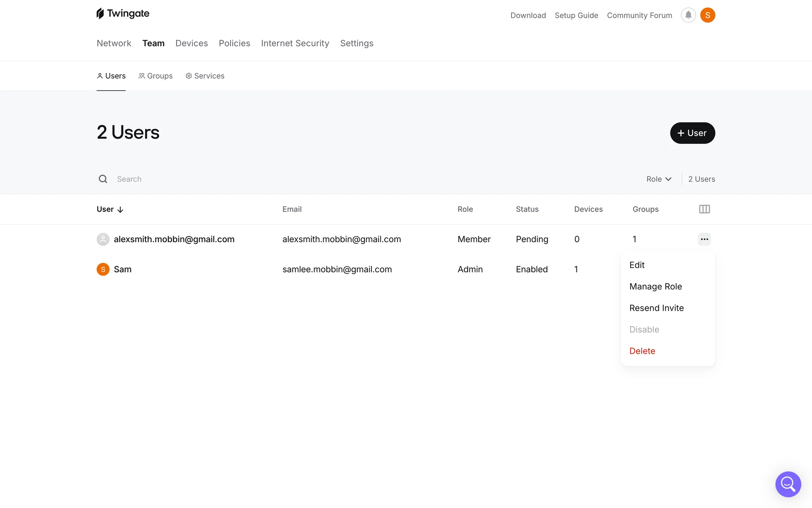Click Resend Invite in the menu
The width and height of the screenshot is (812, 508).
pos(656,308)
